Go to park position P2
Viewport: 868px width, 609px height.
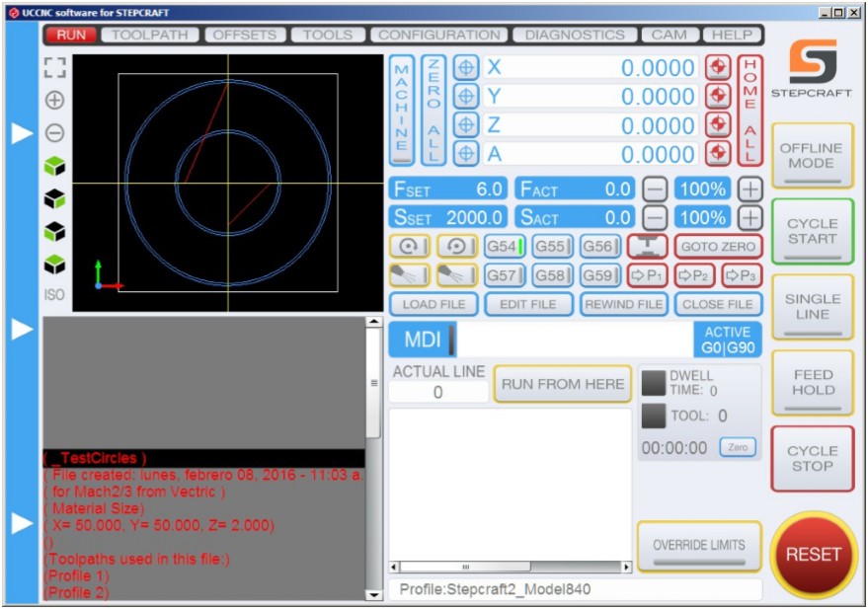click(695, 275)
